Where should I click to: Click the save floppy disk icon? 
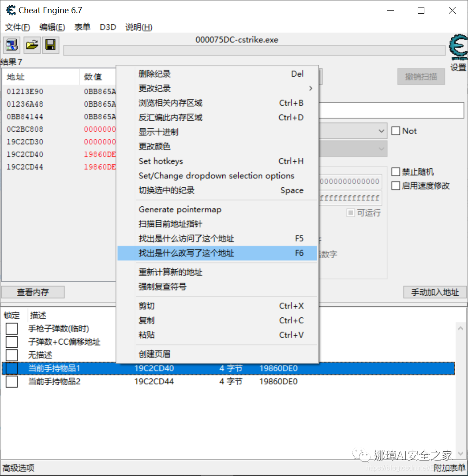pos(50,45)
